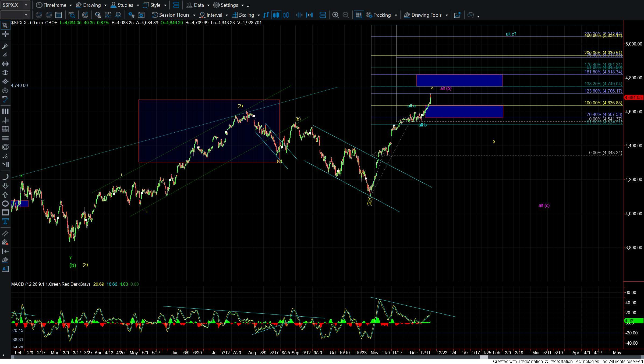Click the Zoom In magnifier icon
This screenshot has height=364, width=644.
coord(335,15)
